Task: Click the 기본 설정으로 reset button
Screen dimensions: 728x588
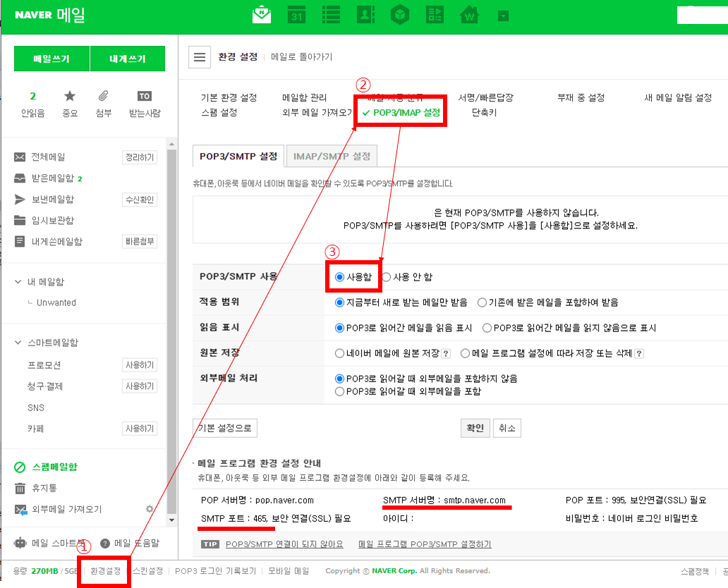Action: coord(225,428)
